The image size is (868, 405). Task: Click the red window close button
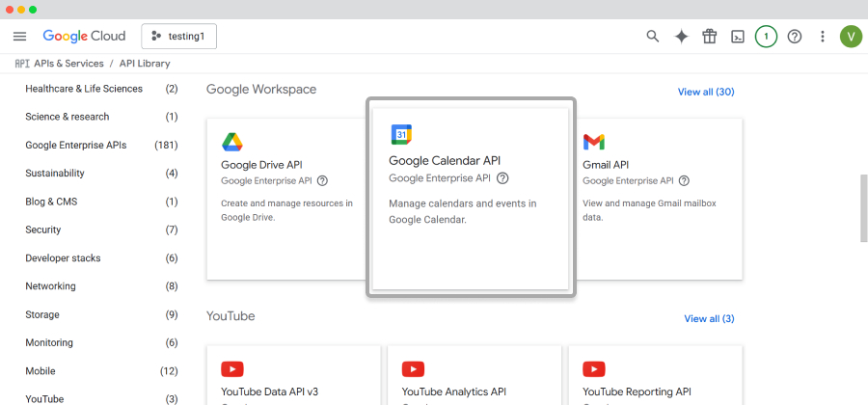pyautogui.click(x=10, y=10)
